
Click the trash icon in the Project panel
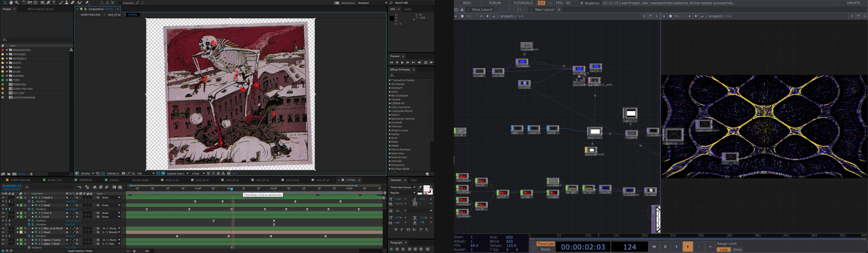[x=31, y=174]
